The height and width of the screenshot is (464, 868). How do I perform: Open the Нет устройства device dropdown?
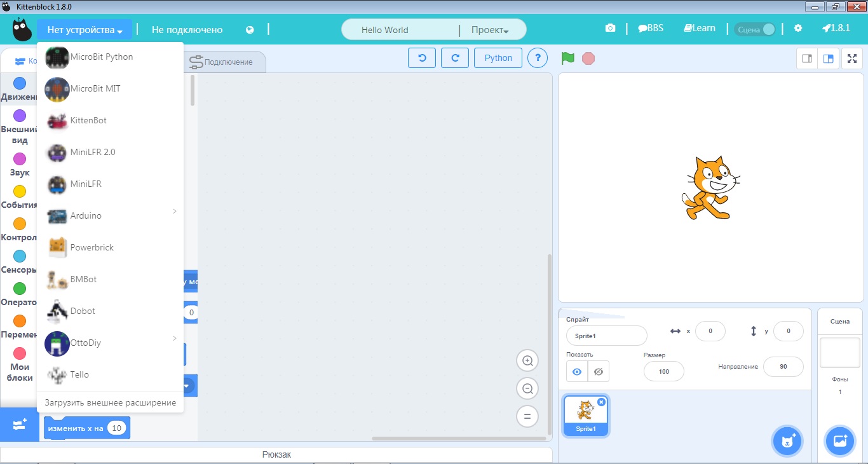(85, 30)
